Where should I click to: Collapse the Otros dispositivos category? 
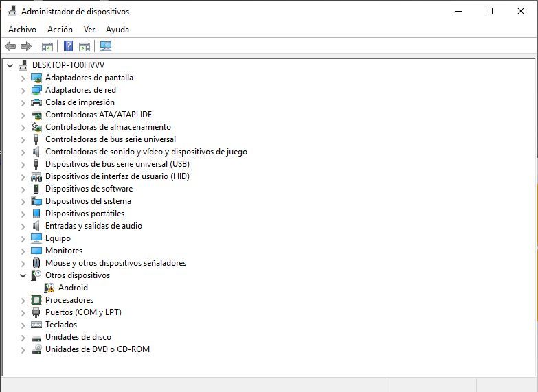[23, 275]
